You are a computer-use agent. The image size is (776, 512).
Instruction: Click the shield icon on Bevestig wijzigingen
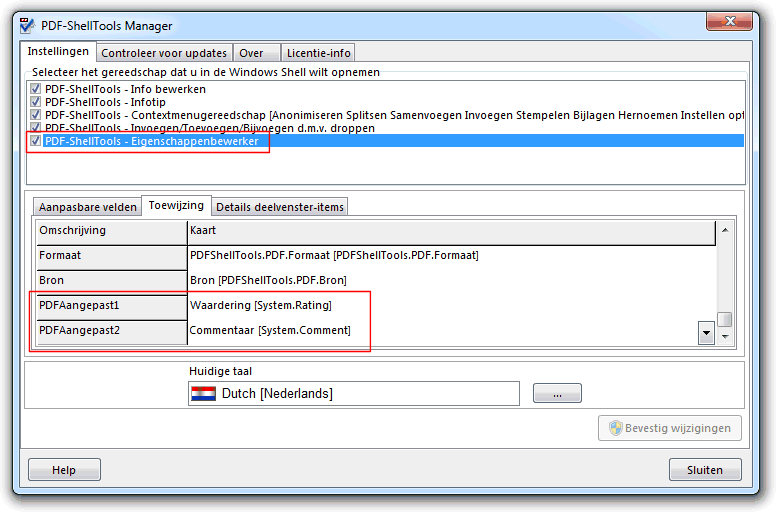[615, 428]
